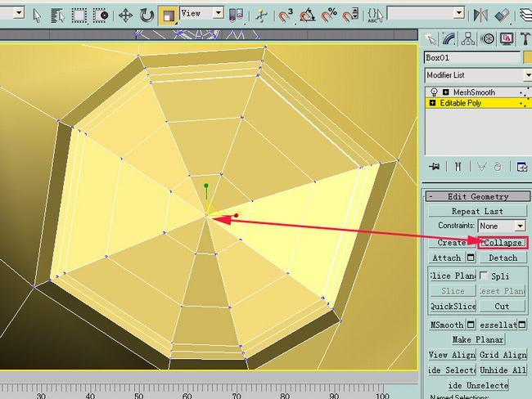
Task: Open the selection filter dropdown arrow
Action: pos(19,13)
